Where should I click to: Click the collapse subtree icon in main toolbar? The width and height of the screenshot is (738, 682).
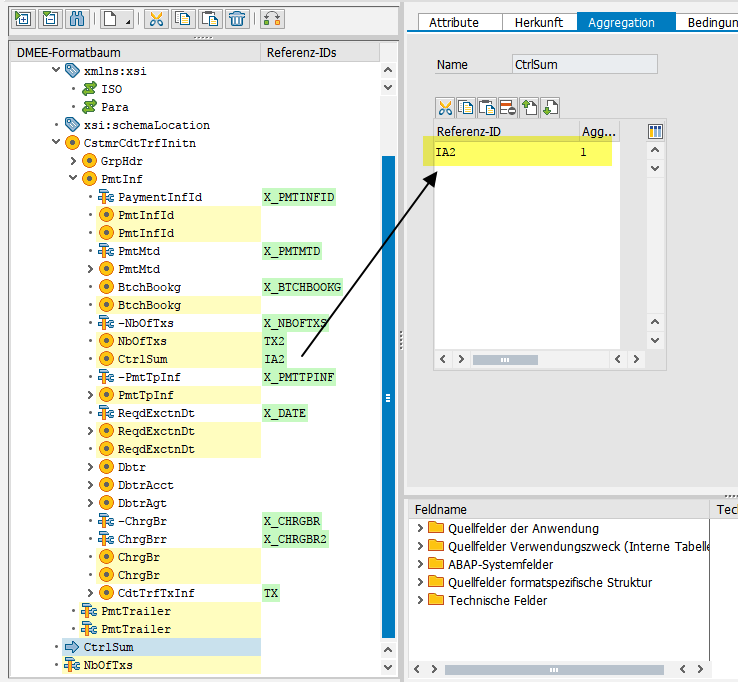pyautogui.click(x=49, y=19)
